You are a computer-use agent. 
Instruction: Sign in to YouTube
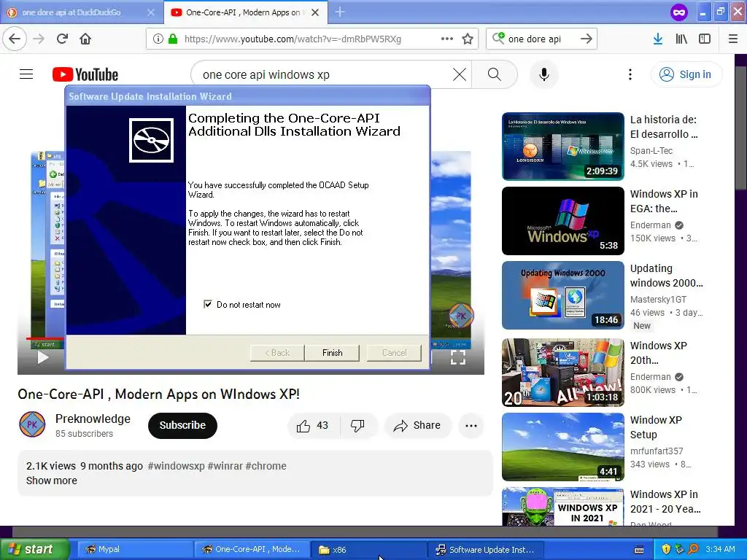coord(686,74)
